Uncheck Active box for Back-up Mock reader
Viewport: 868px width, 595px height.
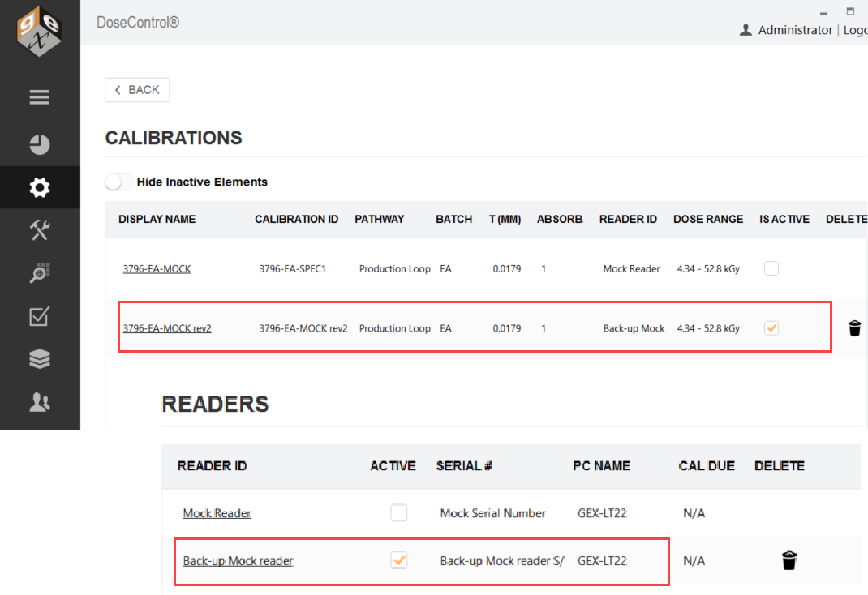[398, 560]
